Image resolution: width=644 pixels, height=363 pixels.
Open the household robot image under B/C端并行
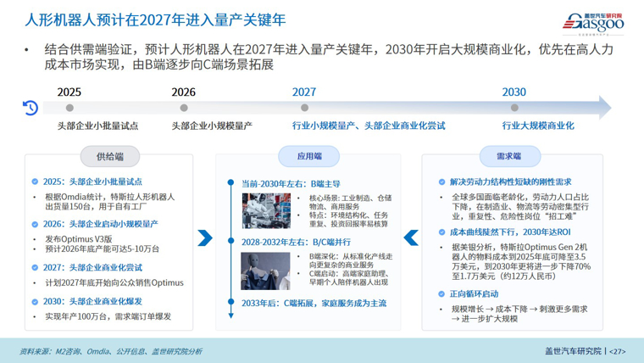(260, 270)
